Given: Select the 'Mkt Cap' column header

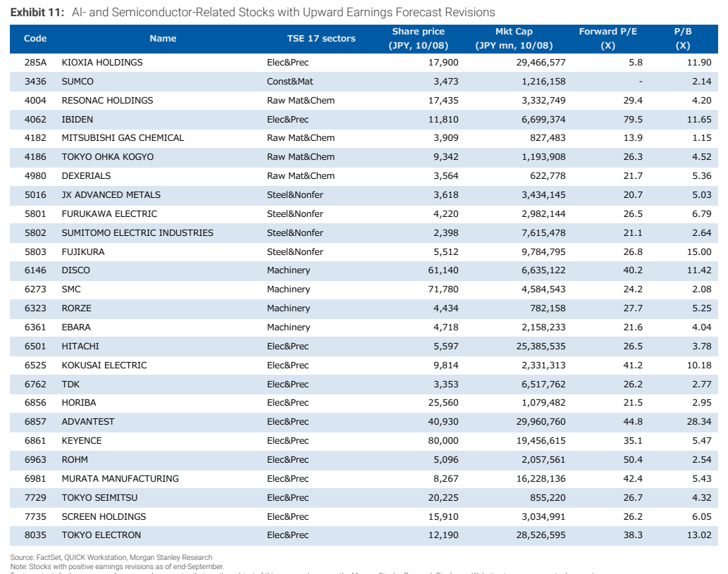Looking at the screenshot, I should pos(514,39).
